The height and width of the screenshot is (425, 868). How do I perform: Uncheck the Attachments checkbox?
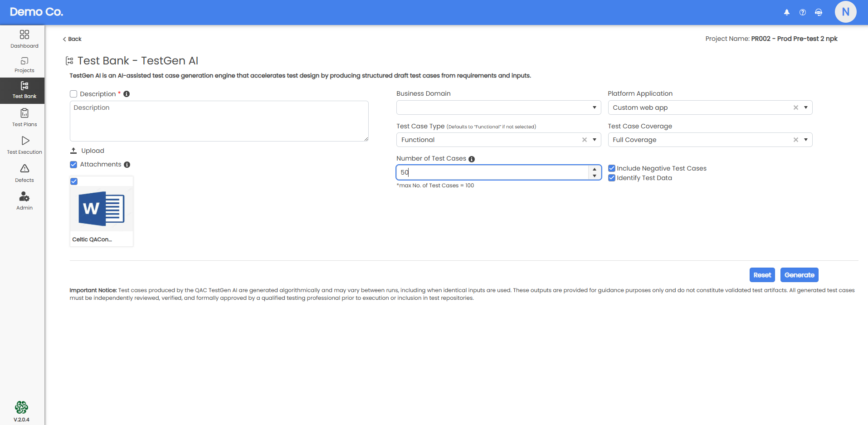click(x=73, y=165)
